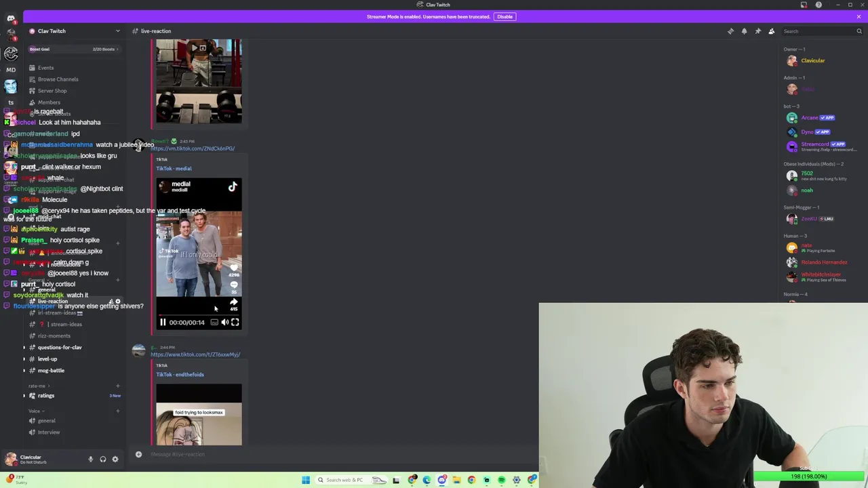
Task: Create invite for live-reaction channel
Action: (111, 302)
